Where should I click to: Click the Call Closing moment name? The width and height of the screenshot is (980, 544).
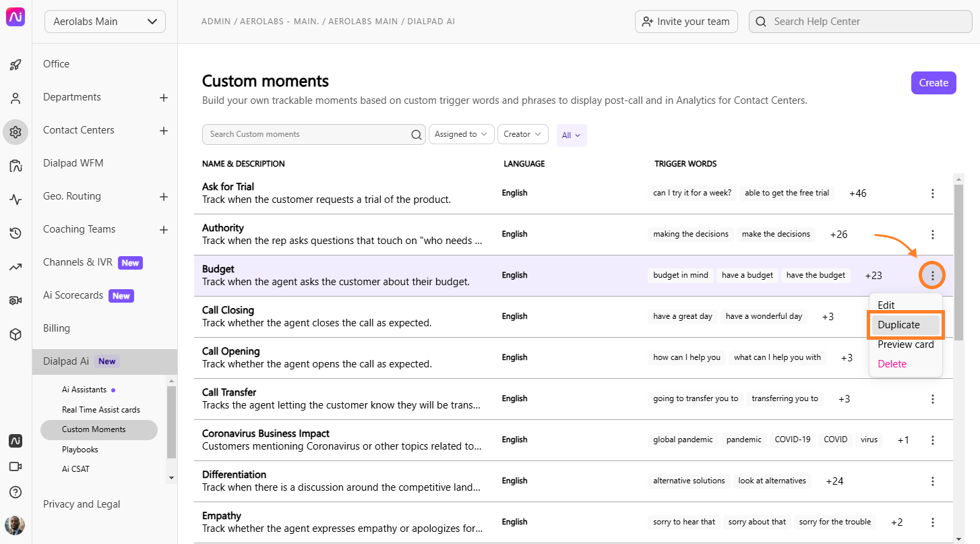pos(228,310)
